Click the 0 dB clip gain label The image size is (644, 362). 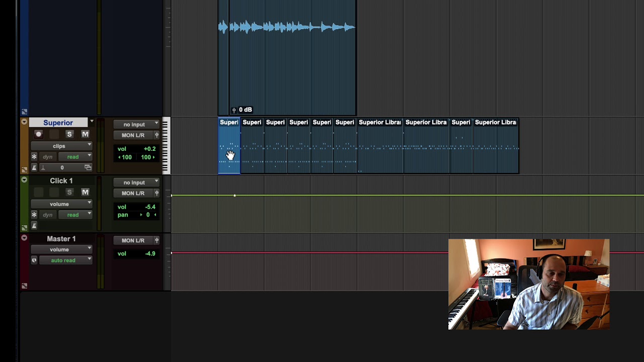pos(246,110)
